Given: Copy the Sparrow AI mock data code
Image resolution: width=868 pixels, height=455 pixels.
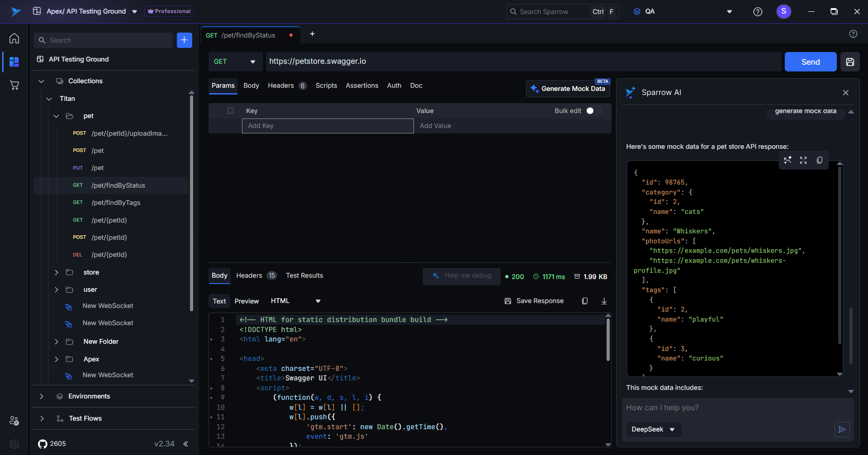Looking at the screenshot, I should (x=819, y=161).
